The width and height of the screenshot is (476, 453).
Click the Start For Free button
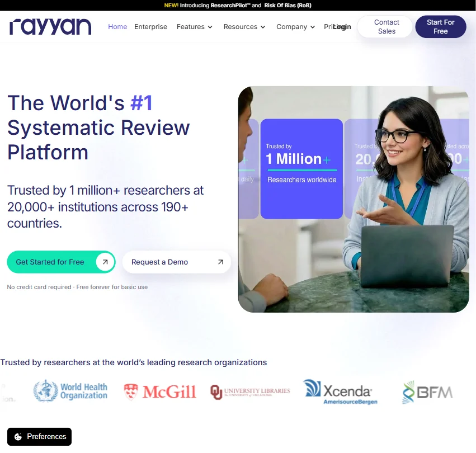click(x=441, y=27)
